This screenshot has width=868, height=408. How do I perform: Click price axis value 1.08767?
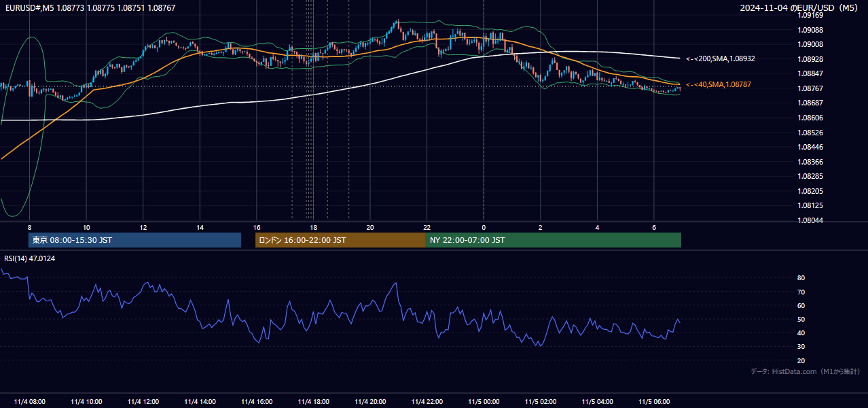pos(810,88)
